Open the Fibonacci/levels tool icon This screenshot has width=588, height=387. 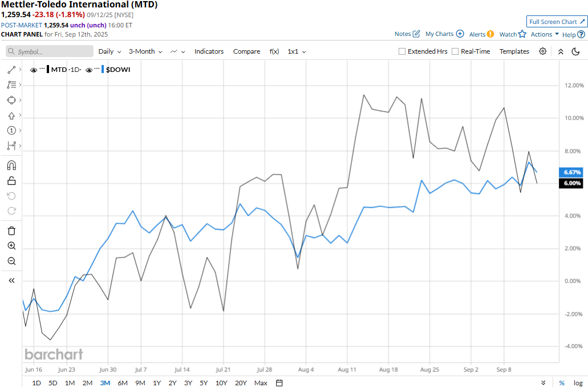click(11, 85)
